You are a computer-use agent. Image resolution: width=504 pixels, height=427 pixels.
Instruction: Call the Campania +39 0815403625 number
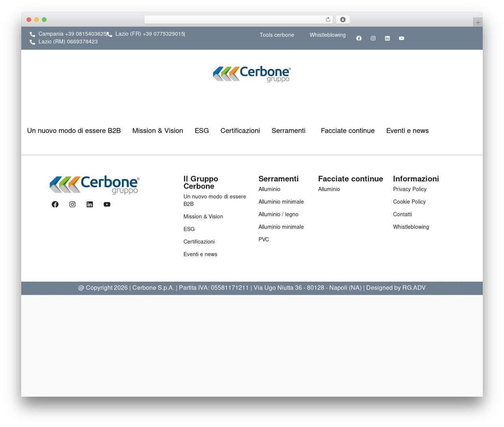click(x=72, y=34)
